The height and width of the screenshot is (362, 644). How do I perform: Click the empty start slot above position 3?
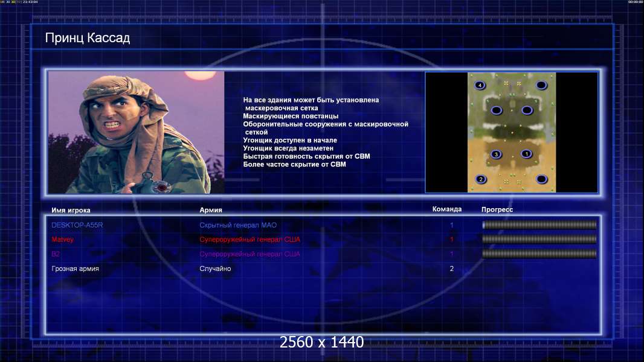pyautogui.click(x=496, y=110)
